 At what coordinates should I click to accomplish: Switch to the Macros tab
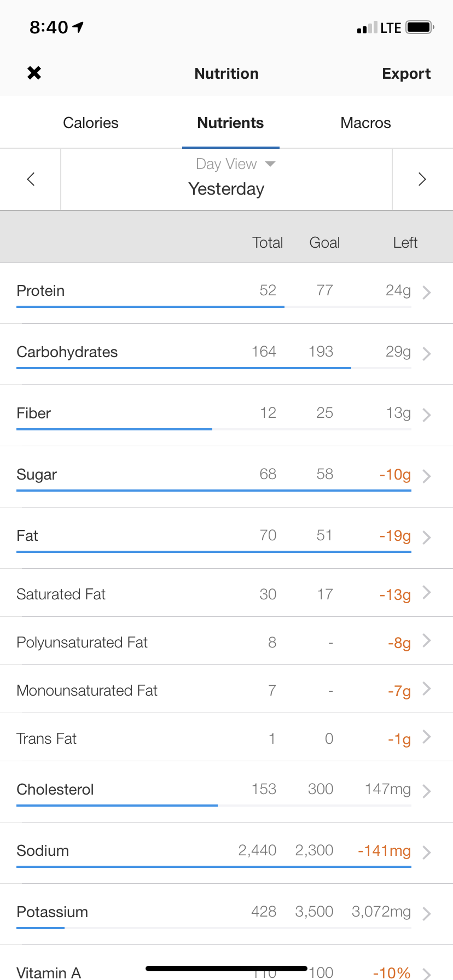click(x=365, y=123)
